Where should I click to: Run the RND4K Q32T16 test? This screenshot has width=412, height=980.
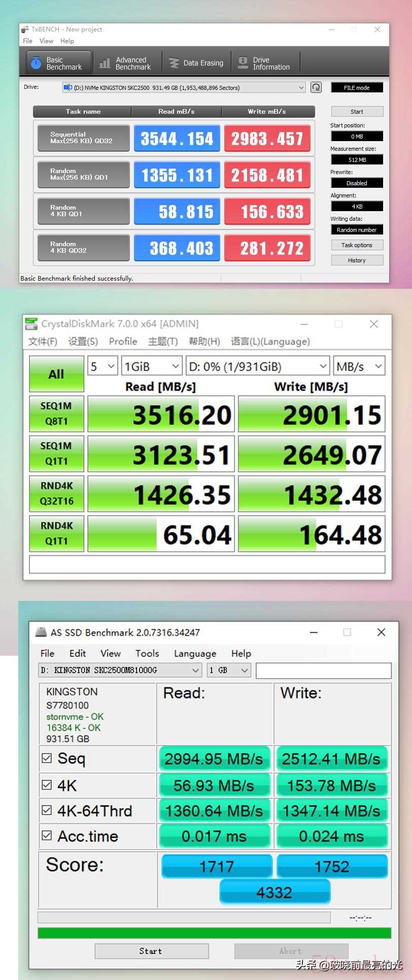(x=56, y=493)
